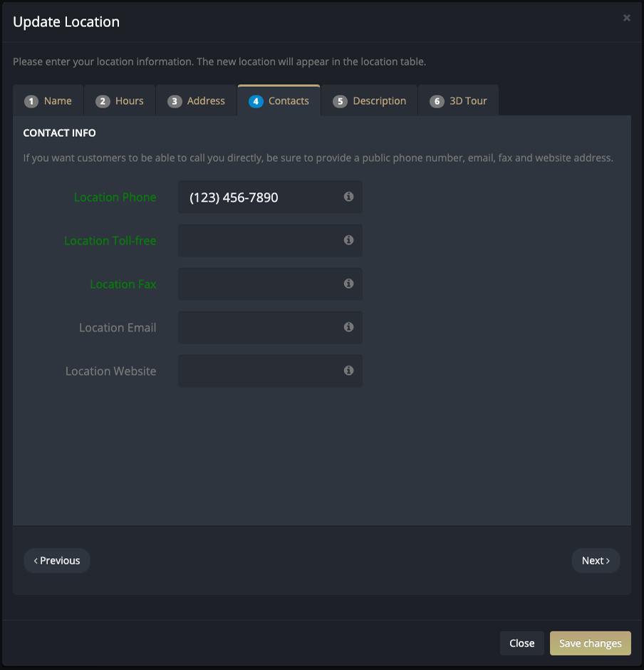
Task: Click info icon in Location Phone field
Action: (x=348, y=197)
